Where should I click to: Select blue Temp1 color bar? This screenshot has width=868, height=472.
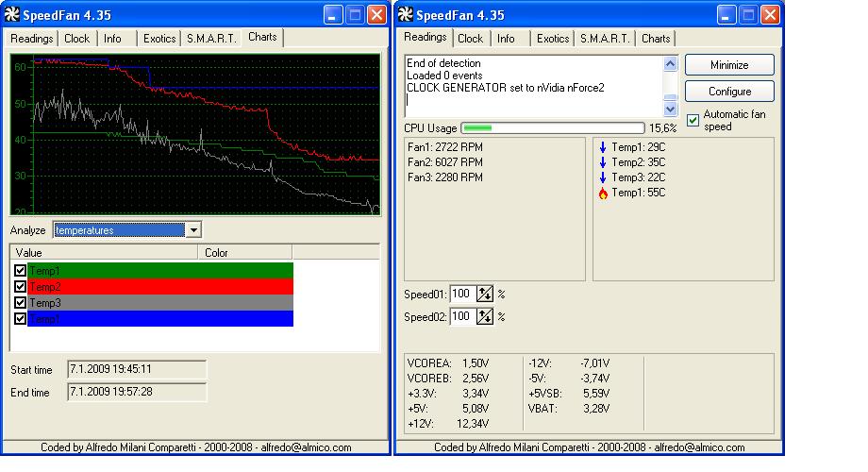pos(160,318)
